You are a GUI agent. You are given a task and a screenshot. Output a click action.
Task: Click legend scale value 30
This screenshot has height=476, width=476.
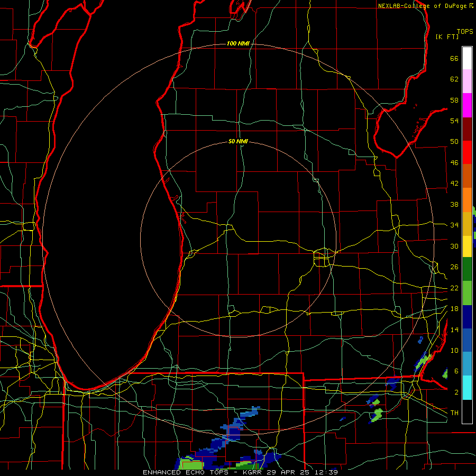454,246
